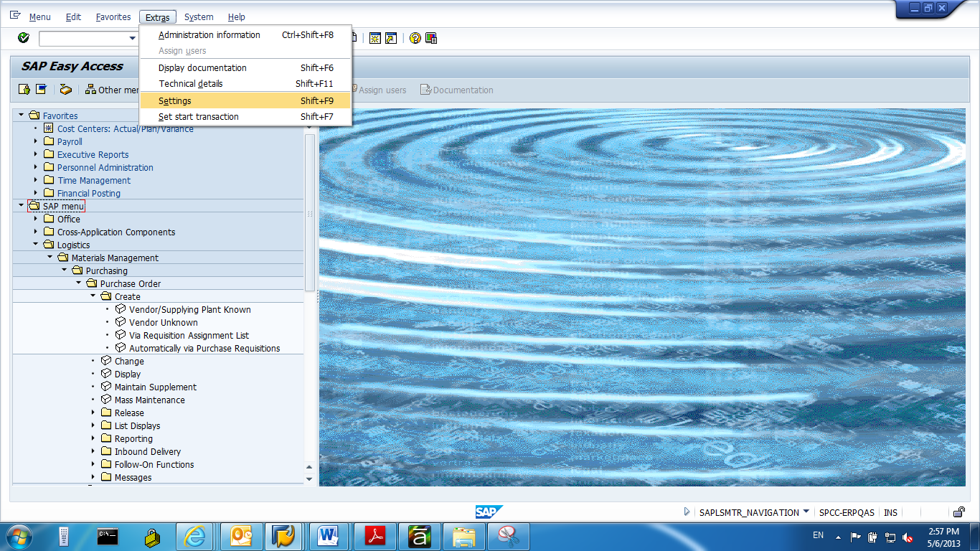Collapse the Logistics folder
The height and width of the screenshot is (551, 980).
[34, 244]
